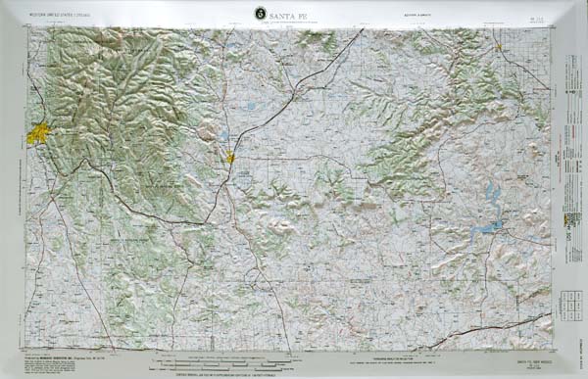Click the small blue pond beside the central butte
The image size is (588, 379).
tap(223, 135)
